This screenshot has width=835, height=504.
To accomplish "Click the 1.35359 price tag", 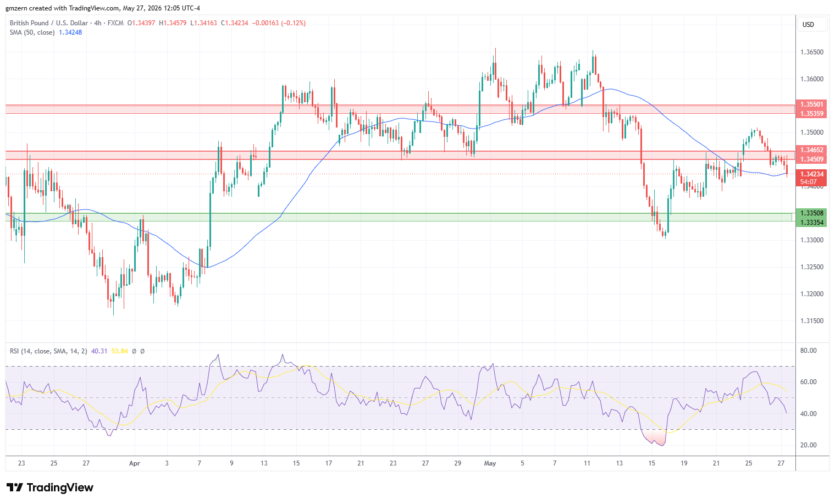I will click(x=811, y=114).
